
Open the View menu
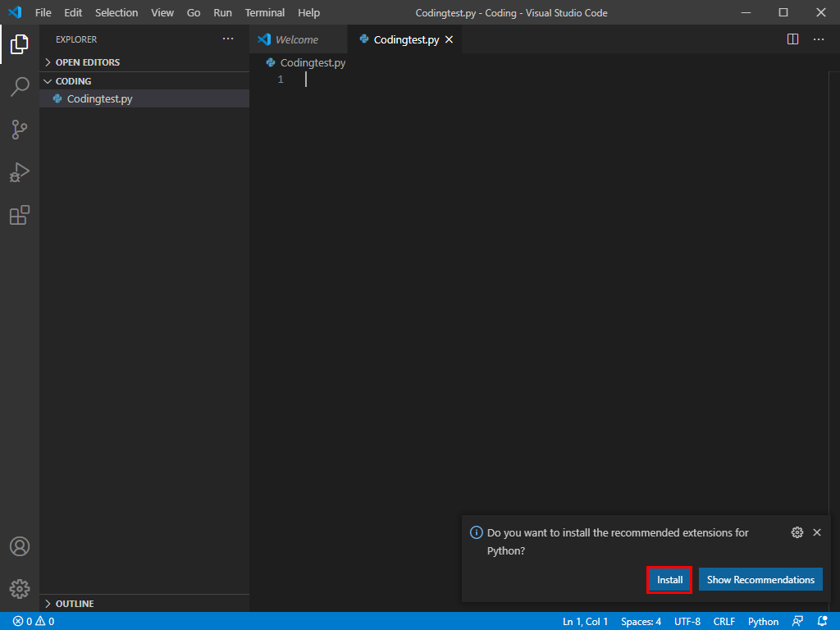[x=162, y=12]
